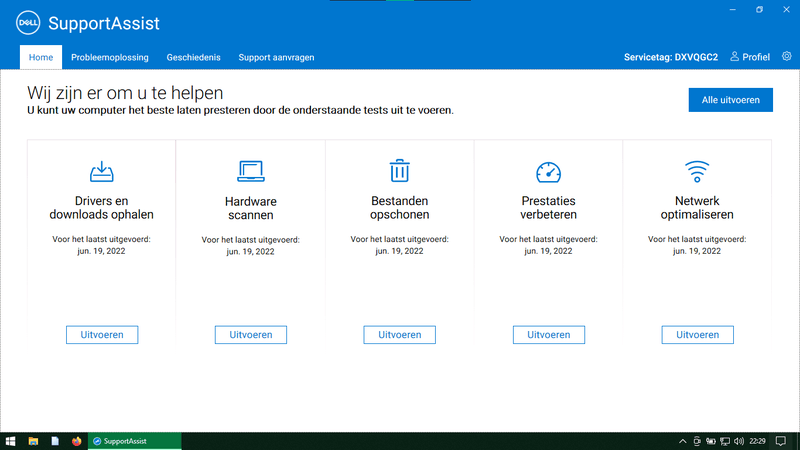Image resolution: width=800 pixels, height=450 pixels.
Task: Click the last-run date under Hardware scannen
Action: [251, 252]
